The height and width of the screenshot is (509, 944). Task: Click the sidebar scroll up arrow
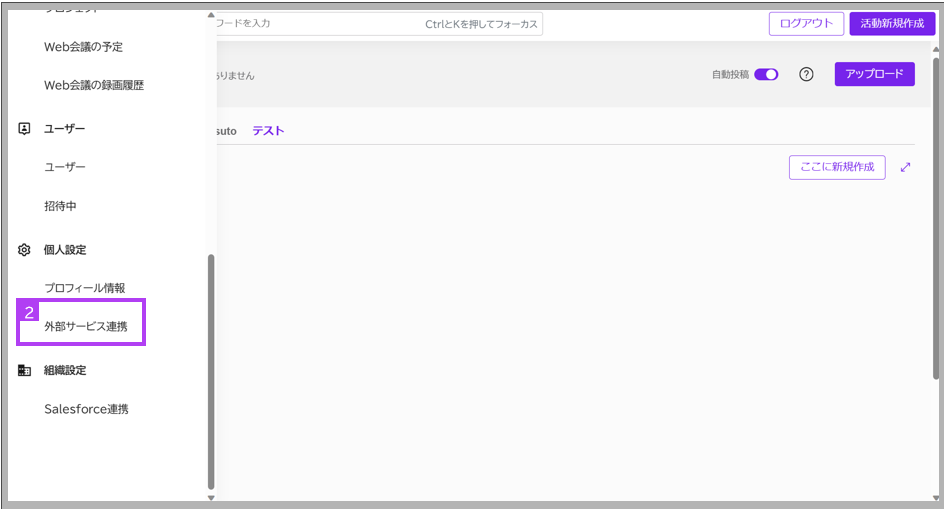point(211,15)
